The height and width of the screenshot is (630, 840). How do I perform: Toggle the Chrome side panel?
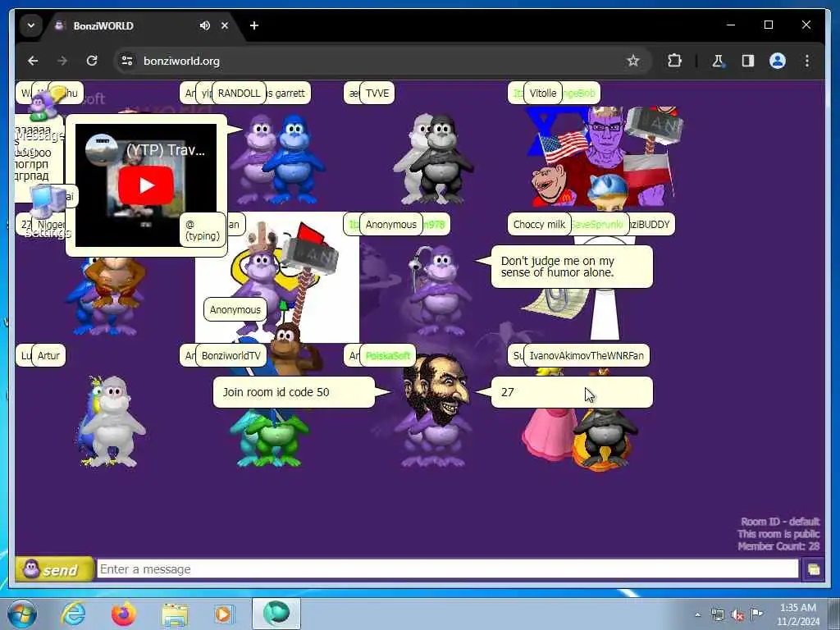pos(748,61)
